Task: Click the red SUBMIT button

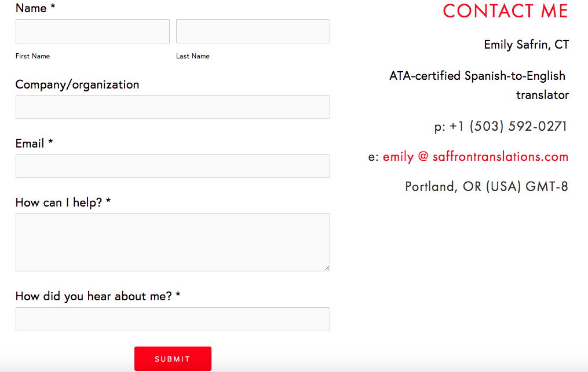Action: [173, 359]
